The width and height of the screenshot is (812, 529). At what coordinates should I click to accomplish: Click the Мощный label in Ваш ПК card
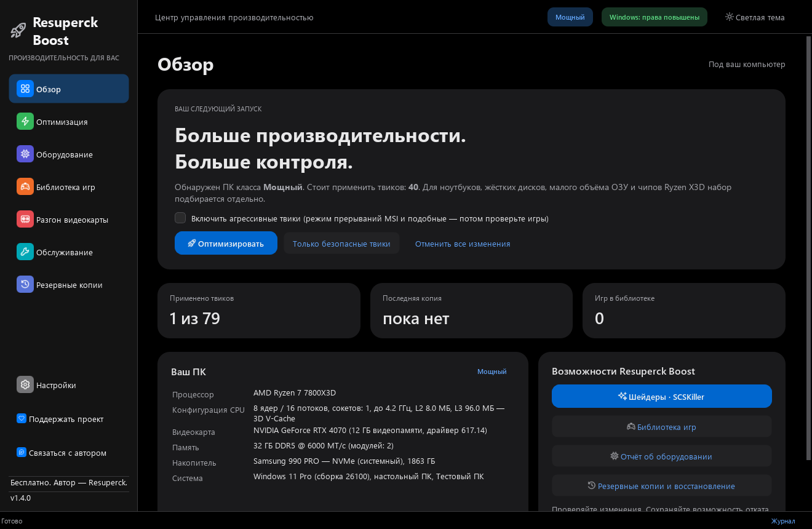click(492, 372)
